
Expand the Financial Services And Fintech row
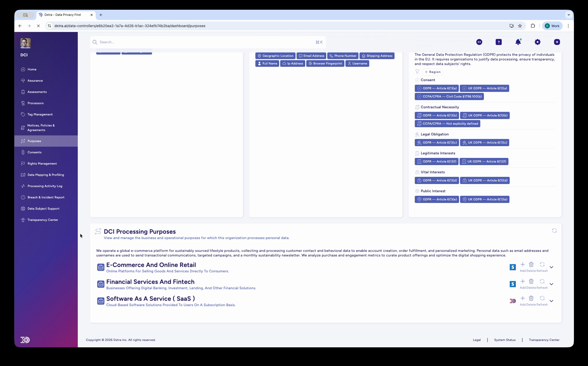551,284
